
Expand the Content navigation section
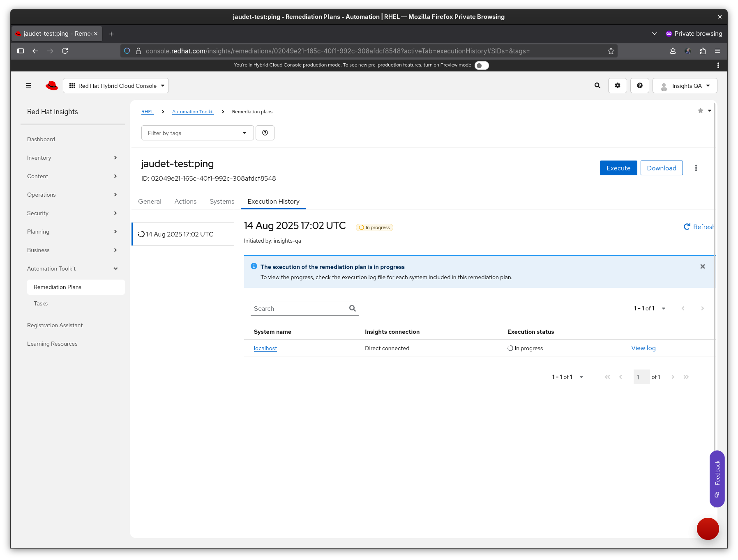click(x=72, y=176)
